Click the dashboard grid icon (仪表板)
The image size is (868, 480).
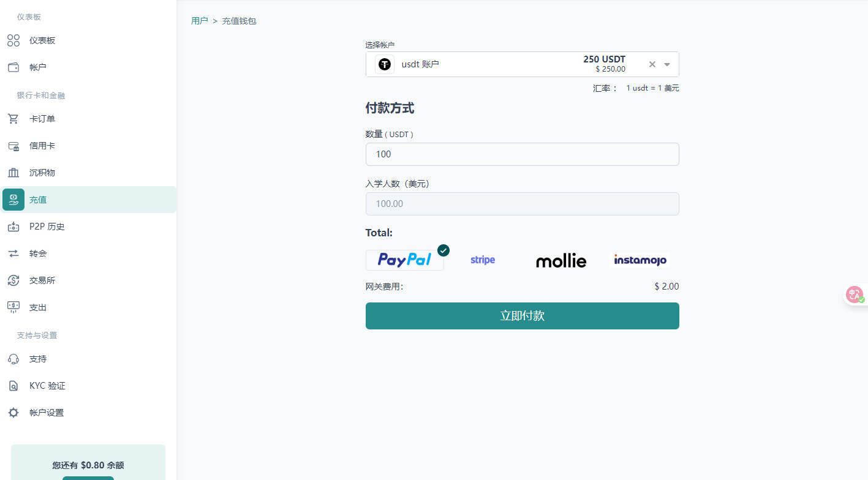coord(13,40)
